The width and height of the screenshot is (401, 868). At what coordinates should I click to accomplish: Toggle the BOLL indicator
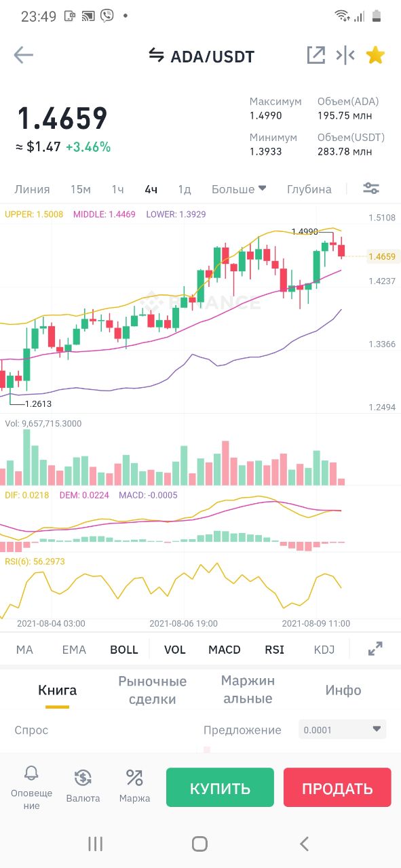pyautogui.click(x=124, y=650)
